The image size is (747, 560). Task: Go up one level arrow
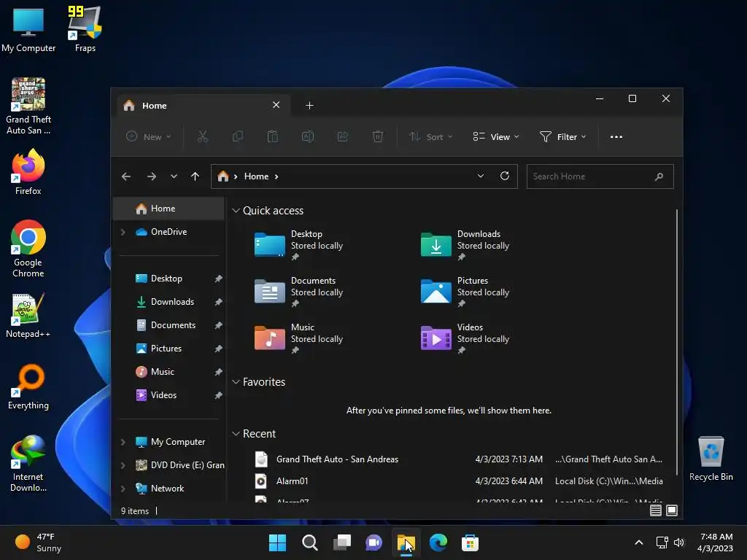click(x=195, y=176)
